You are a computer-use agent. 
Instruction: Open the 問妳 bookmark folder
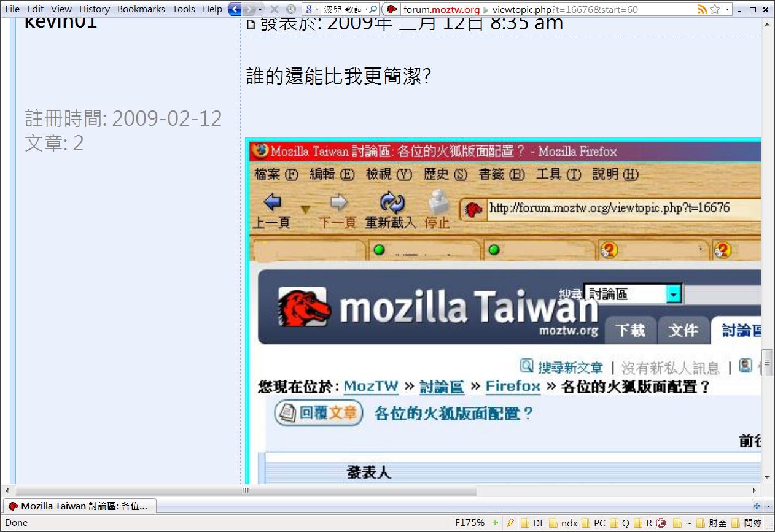pyautogui.click(x=747, y=523)
